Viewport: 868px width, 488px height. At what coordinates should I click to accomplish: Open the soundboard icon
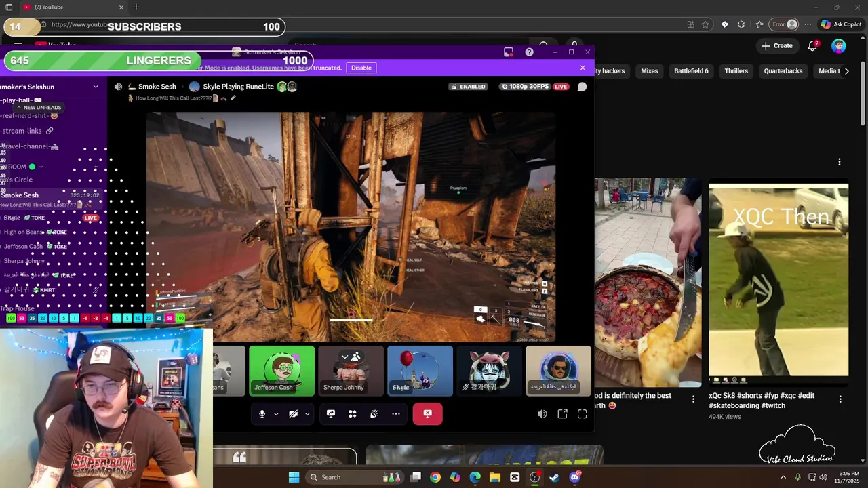(x=374, y=414)
